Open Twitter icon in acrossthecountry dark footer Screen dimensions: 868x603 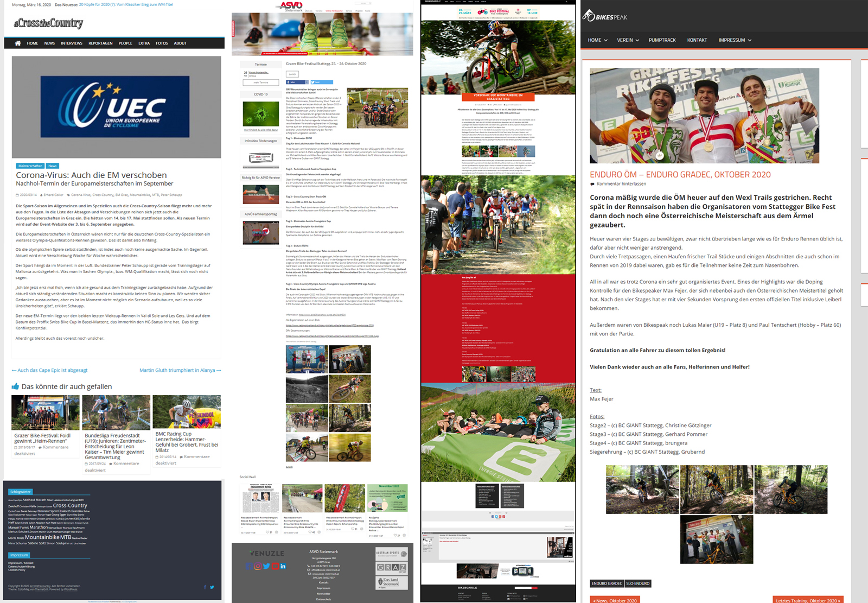pyautogui.click(x=212, y=587)
